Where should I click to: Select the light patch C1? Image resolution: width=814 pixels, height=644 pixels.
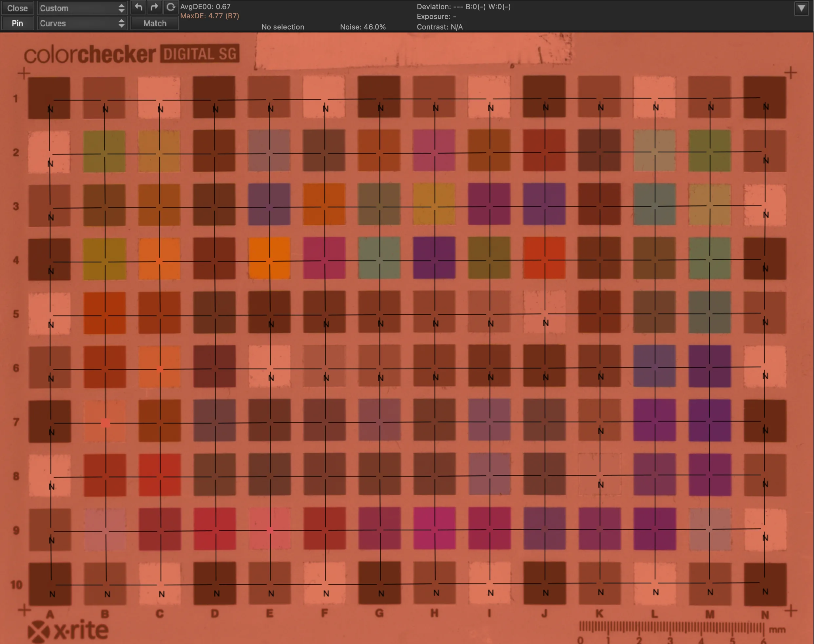[x=159, y=98]
